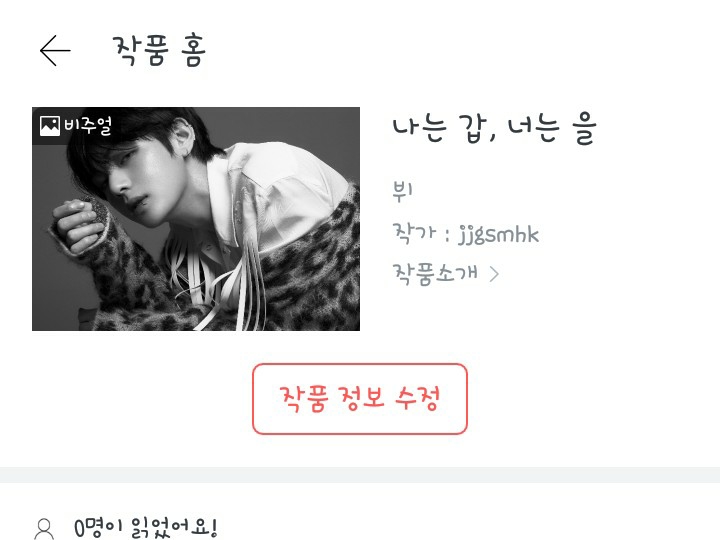Open the 작품소개 description link
Image resolution: width=720 pixels, height=540 pixels.
tap(435, 274)
